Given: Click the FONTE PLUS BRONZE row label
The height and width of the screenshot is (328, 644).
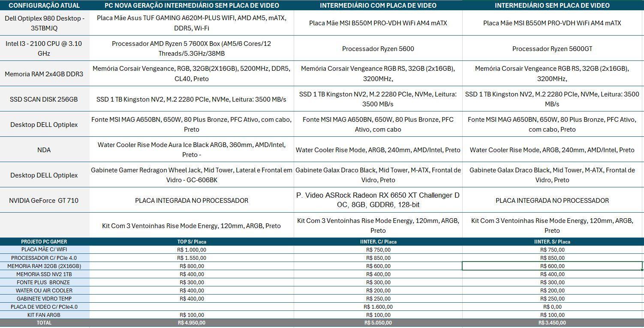Looking at the screenshot, I should [45, 282].
